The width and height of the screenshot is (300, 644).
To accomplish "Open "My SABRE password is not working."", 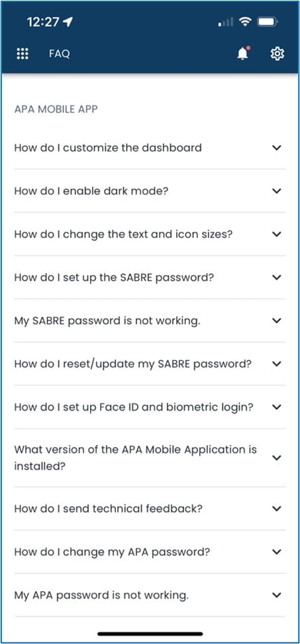I will 150,321.
